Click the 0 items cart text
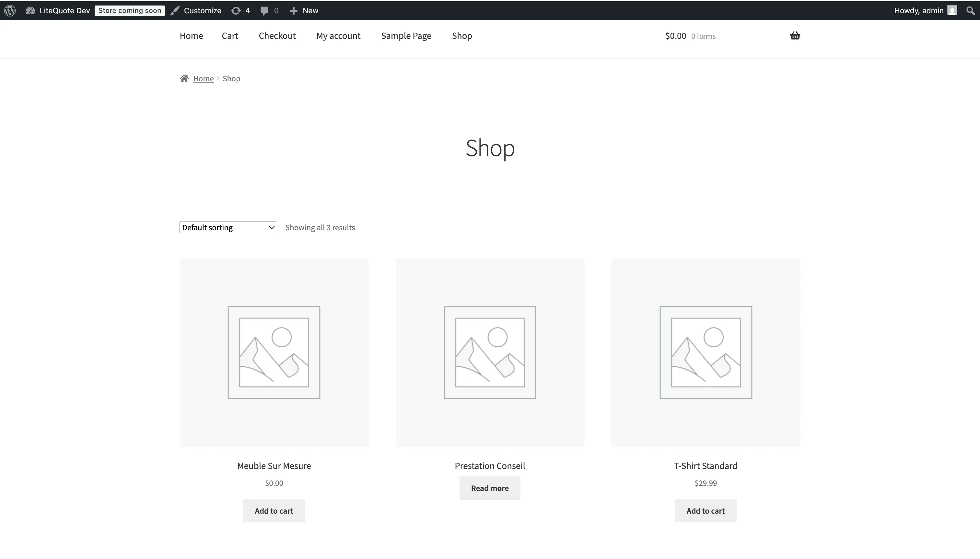 tap(703, 36)
